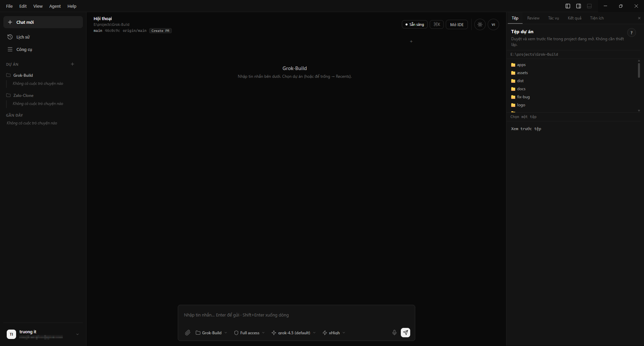Add new project with DỰ ÁN plus
The height and width of the screenshot is (346, 644).
tap(72, 64)
